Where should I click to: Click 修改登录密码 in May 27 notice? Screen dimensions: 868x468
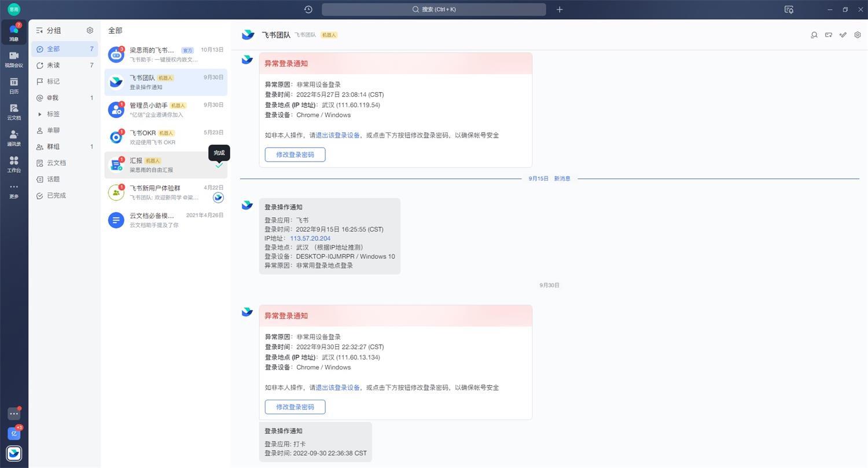coord(295,155)
